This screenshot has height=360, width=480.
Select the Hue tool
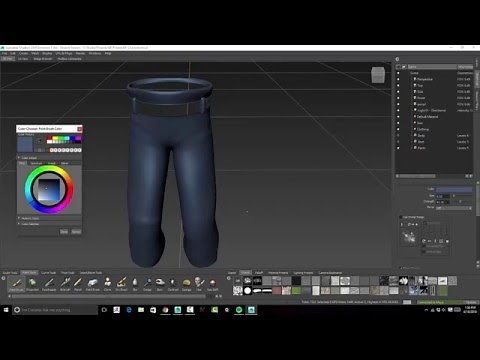click(199, 284)
